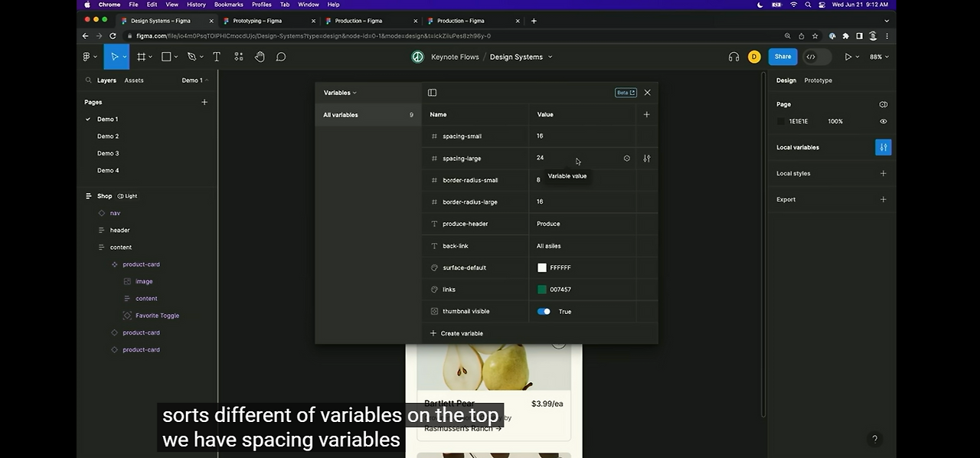The image size is (980, 458).
Task: Expand the Pen tool dropdown arrow
Action: point(202,57)
